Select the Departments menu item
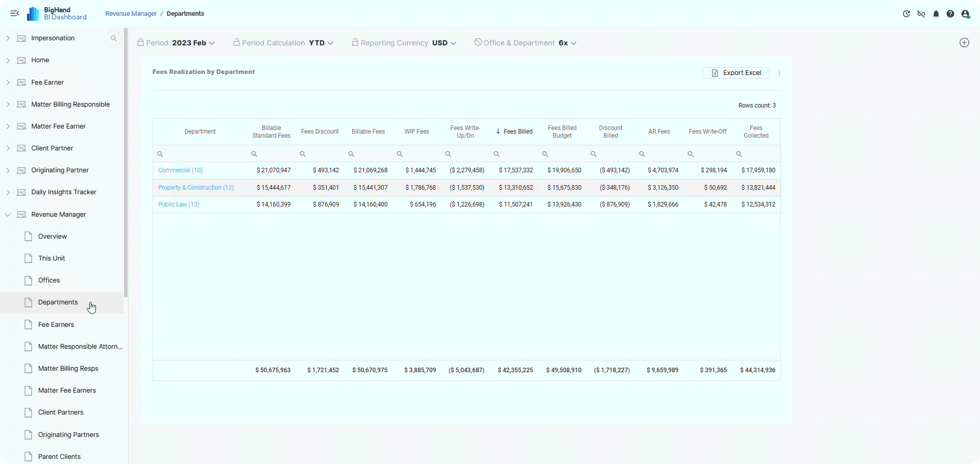 62,302
